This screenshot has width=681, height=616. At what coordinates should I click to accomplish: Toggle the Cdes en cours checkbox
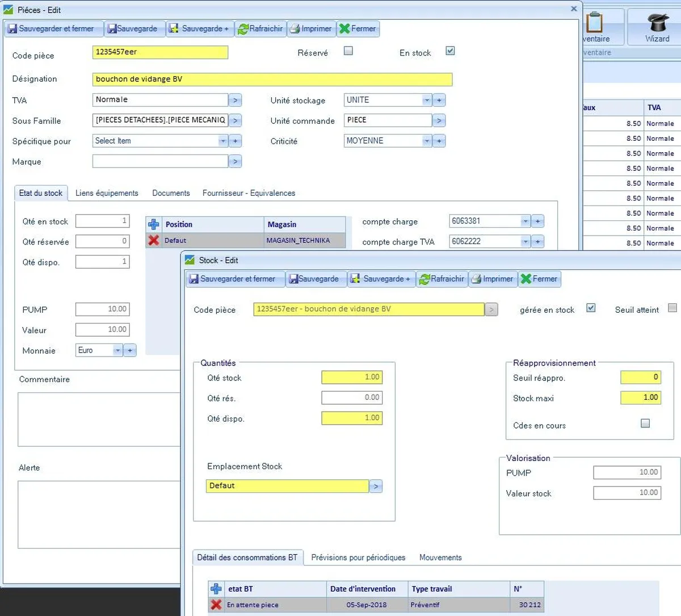[645, 423]
